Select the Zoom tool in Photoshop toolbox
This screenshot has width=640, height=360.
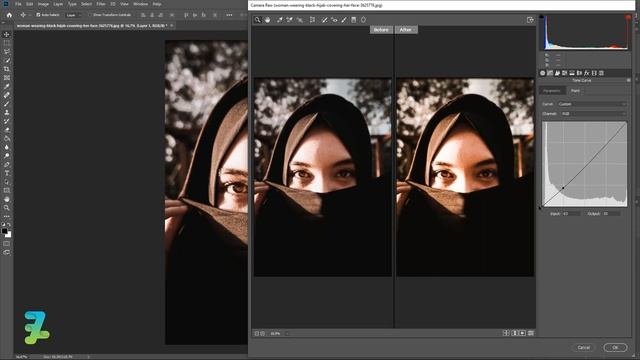pos(7,208)
